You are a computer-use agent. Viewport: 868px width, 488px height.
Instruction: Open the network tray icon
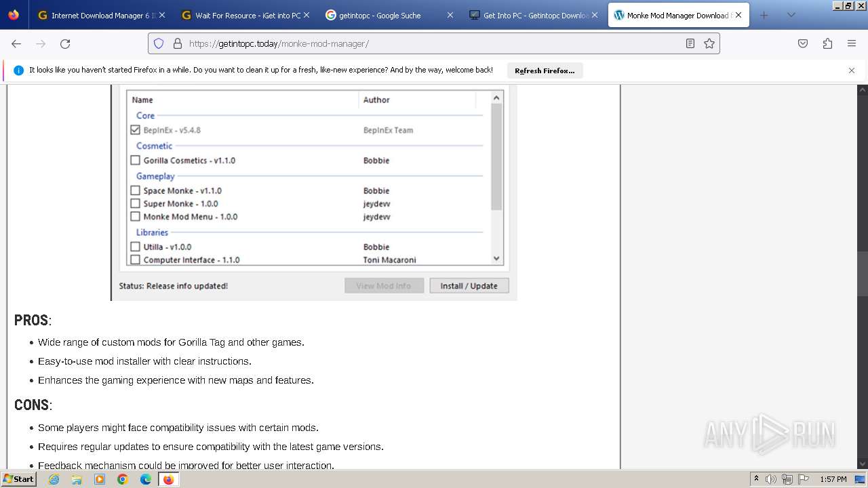click(x=787, y=479)
